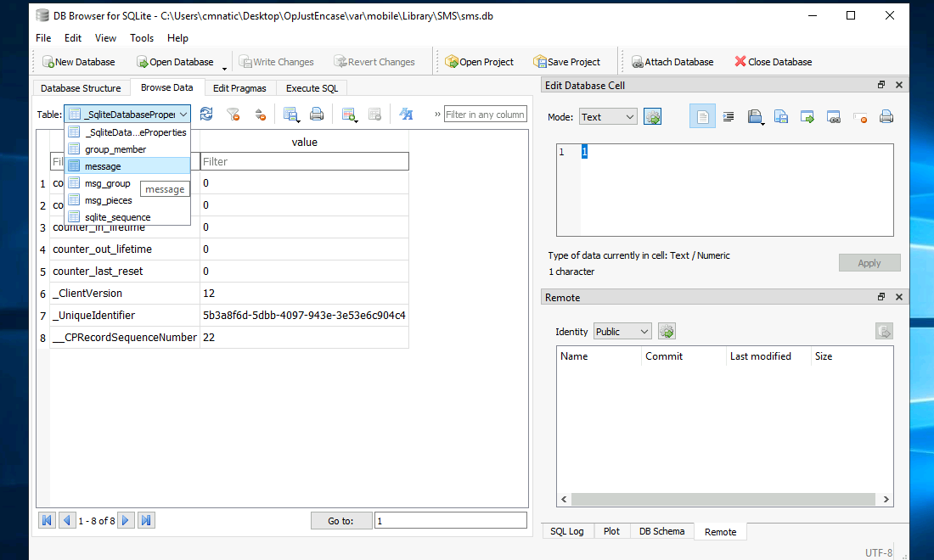Image resolution: width=934 pixels, height=560 pixels.
Task: Click the New Database toolbar button
Action: point(79,62)
